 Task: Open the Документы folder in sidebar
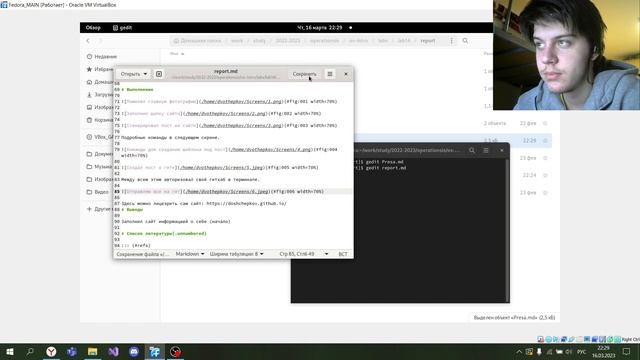coord(100,154)
